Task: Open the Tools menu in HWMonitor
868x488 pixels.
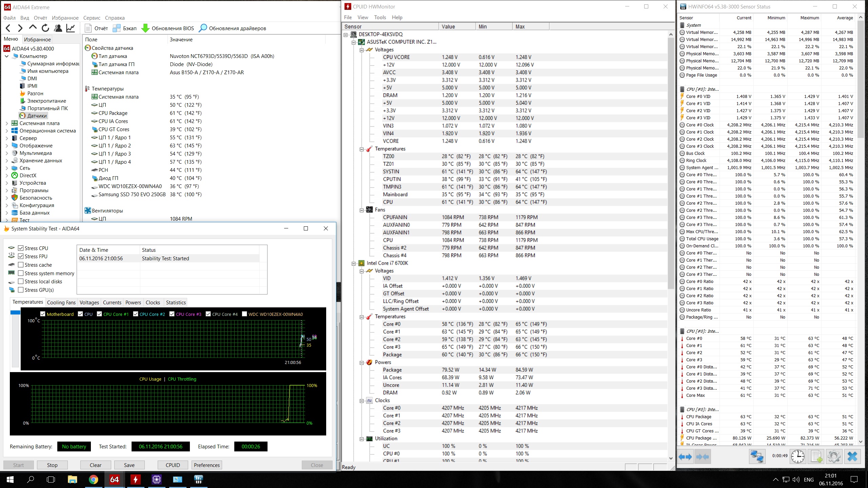Action: [x=380, y=17]
